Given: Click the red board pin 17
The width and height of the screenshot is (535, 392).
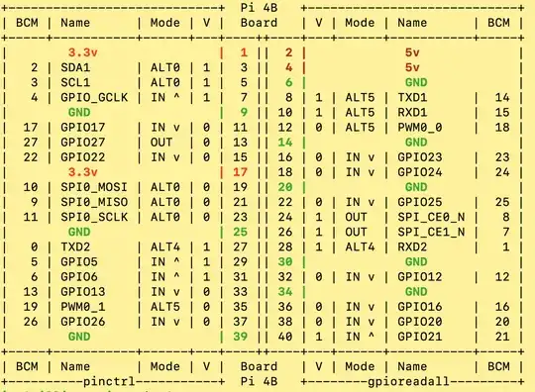Looking at the screenshot, I should [240, 172].
